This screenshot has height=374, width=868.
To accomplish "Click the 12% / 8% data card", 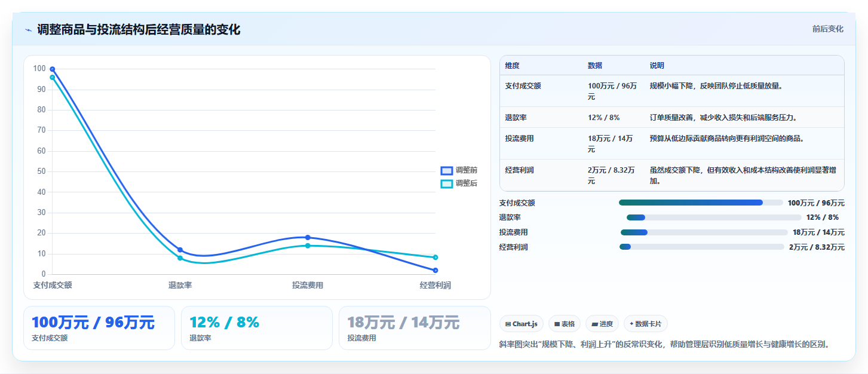I will (x=257, y=328).
